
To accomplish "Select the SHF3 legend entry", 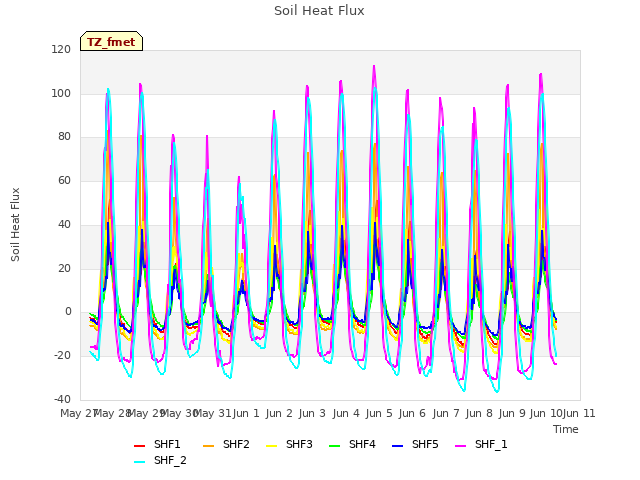I will 289,444.
